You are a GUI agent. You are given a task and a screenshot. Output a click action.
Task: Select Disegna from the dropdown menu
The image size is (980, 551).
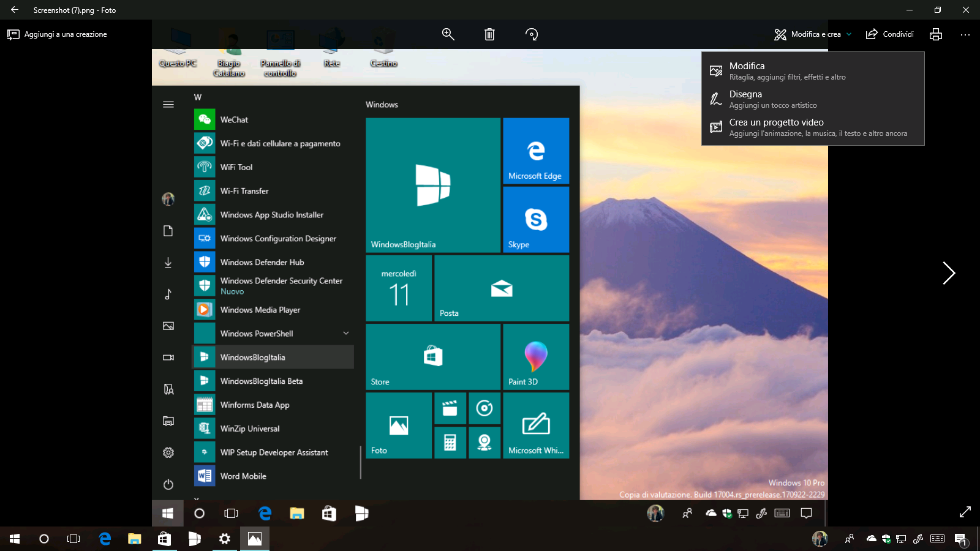pos(813,99)
